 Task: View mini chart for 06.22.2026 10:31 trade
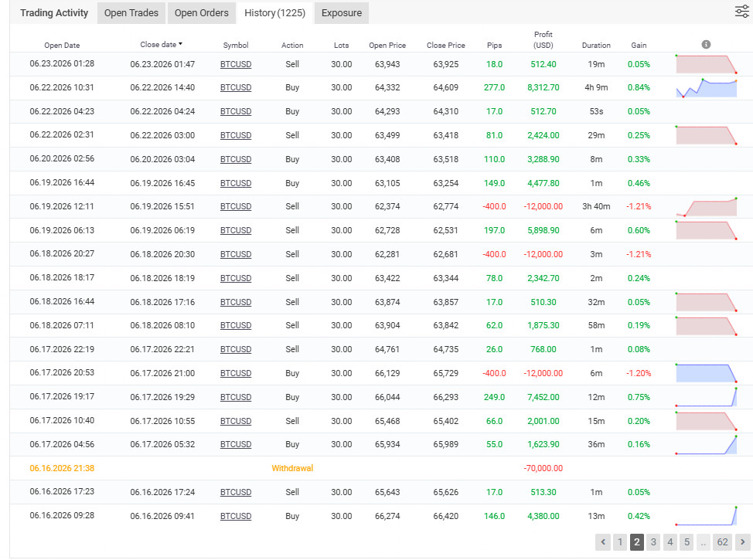tap(706, 88)
